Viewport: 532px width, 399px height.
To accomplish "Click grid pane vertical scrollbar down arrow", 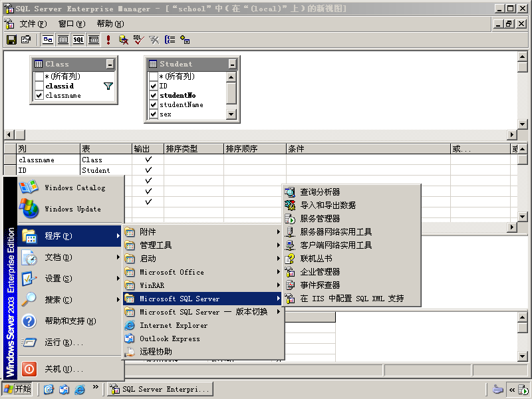I will (x=522, y=216).
